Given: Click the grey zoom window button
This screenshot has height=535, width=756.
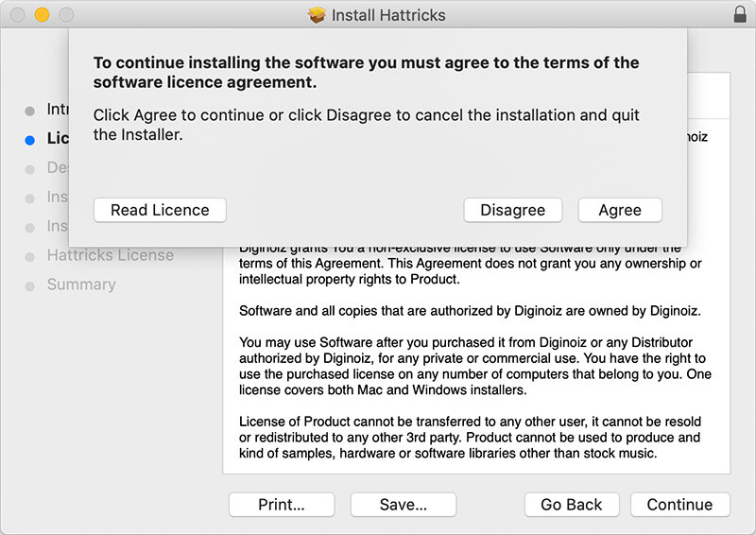Looking at the screenshot, I should [65, 15].
